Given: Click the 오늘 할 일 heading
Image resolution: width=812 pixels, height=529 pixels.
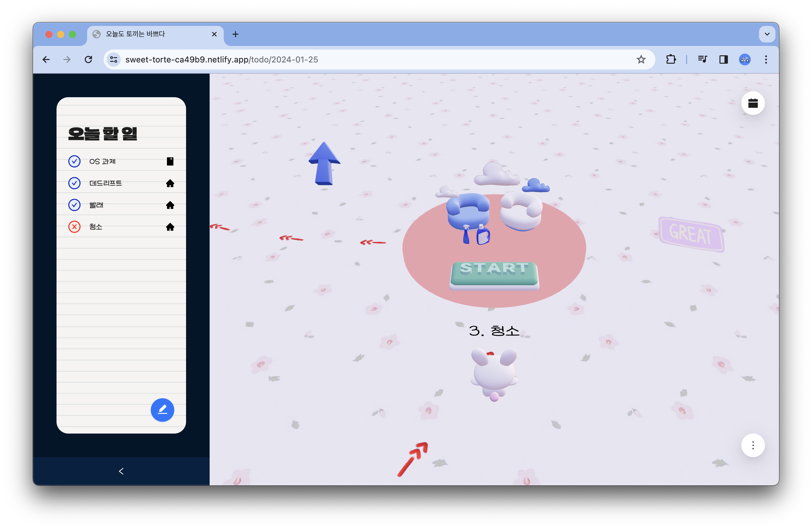Looking at the screenshot, I should pos(102,133).
